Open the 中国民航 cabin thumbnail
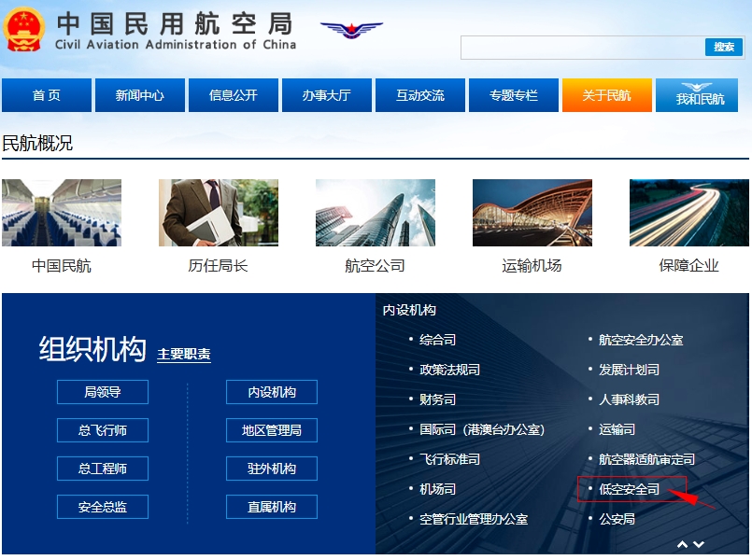Screen dimensions: 752x560 (62, 213)
